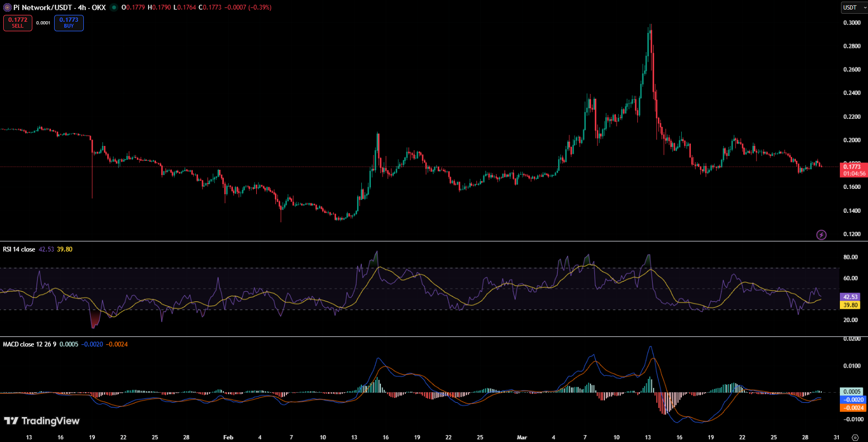
Task: Click the purple lightning bolt icon
Action: point(821,235)
